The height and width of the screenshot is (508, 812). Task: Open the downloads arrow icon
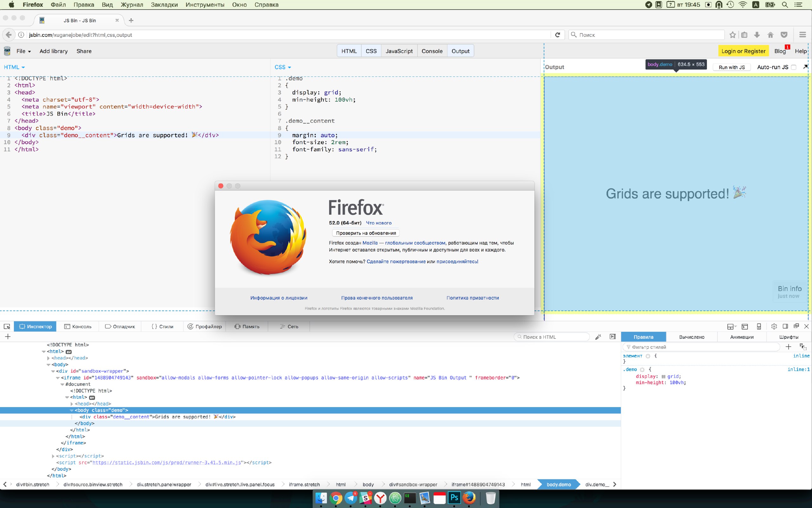tap(757, 35)
